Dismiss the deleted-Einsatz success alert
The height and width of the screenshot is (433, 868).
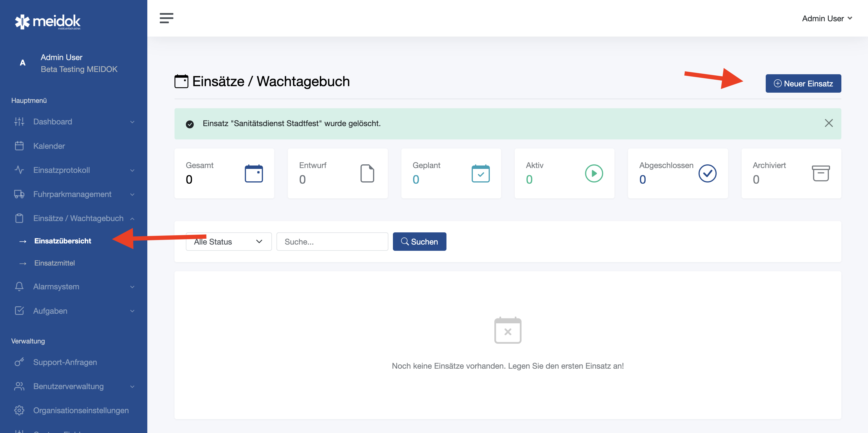[829, 123]
